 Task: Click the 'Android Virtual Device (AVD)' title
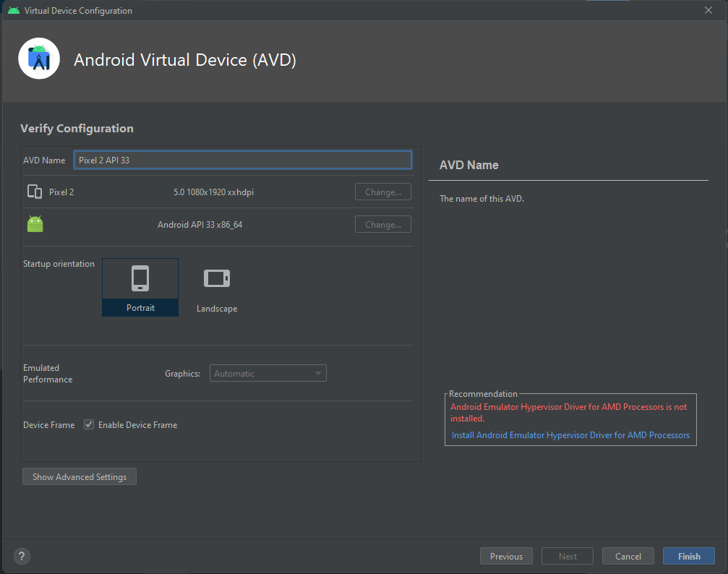(185, 60)
